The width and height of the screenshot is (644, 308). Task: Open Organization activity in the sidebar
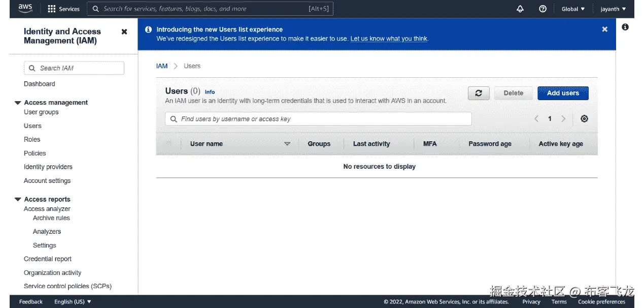click(x=52, y=273)
